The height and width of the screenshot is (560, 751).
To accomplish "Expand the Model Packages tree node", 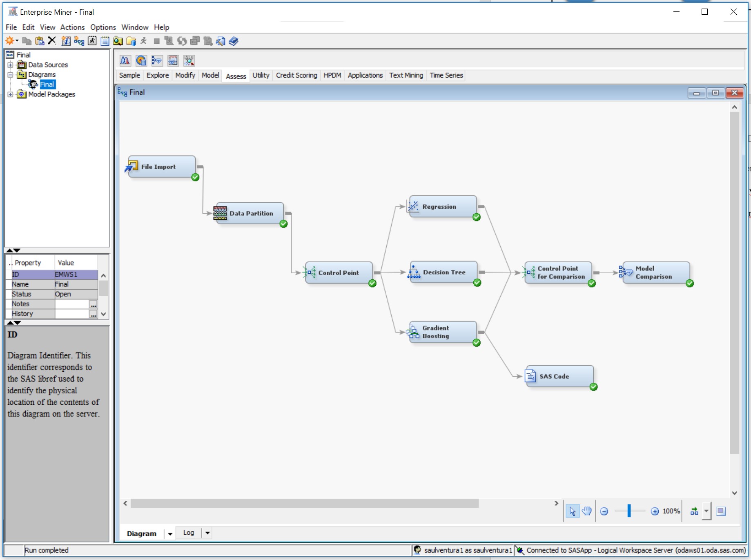I will click(x=10, y=94).
